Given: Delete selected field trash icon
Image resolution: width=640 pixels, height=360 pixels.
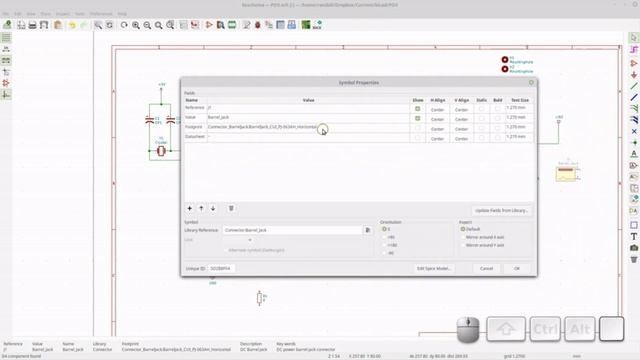Looking at the screenshot, I should 231,208.
